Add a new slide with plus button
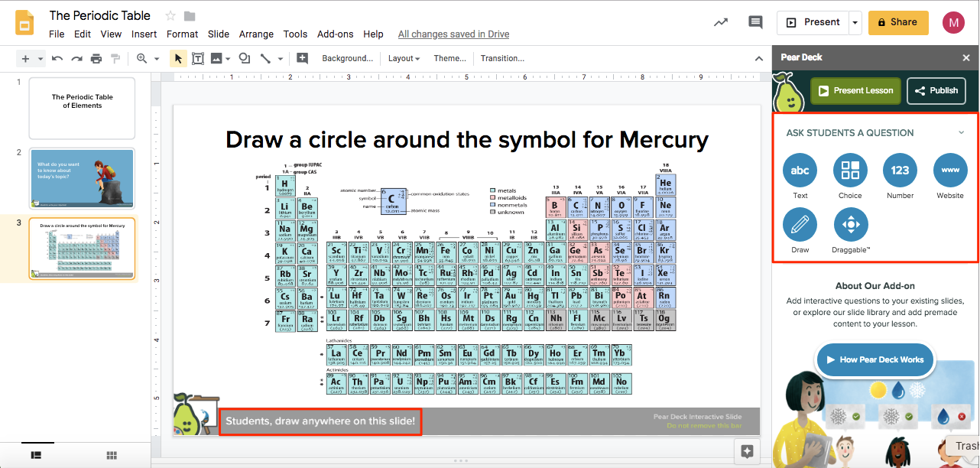This screenshot has height=468, width=980. [x=25, y=58]
